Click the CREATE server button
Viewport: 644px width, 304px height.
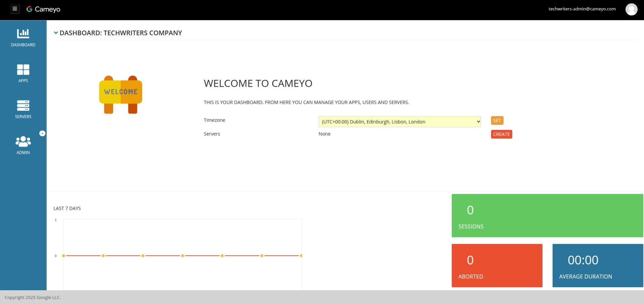(x=501, y=134)
